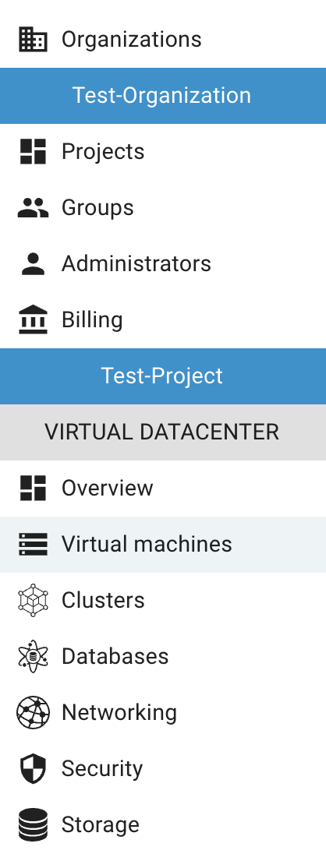Click the Virtual machines server icon
The width and height of the screenshot is (326, 868).
(33, 544)
